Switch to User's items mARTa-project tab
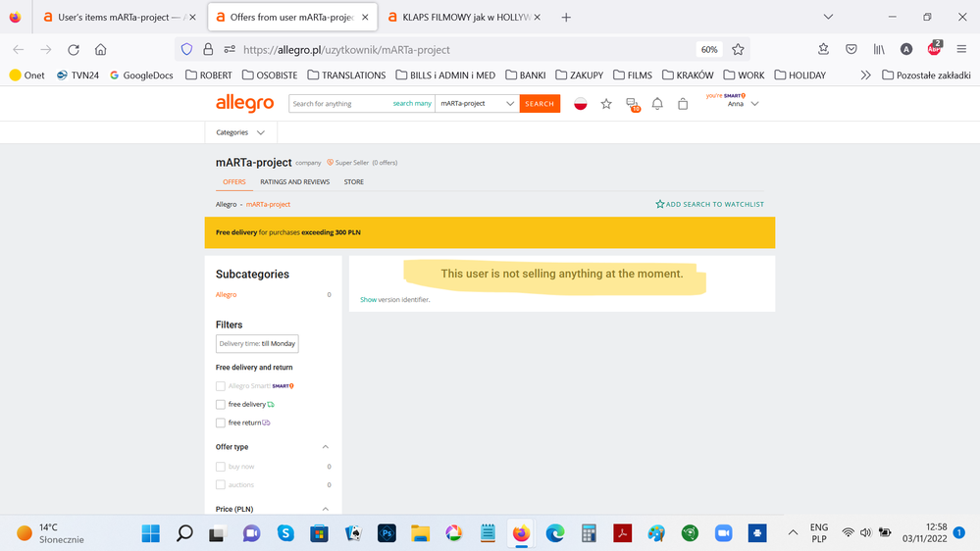 click(x=119, y=18)
